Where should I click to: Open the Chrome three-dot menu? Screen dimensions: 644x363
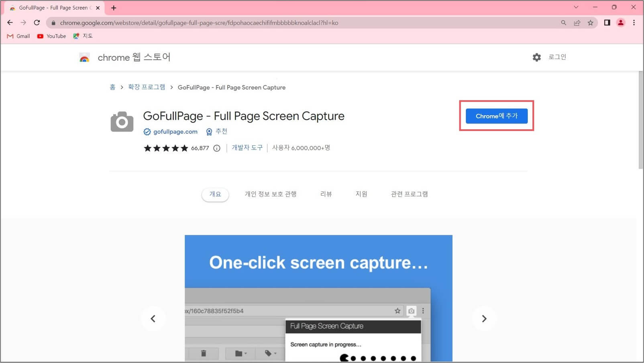pos(634,22)
